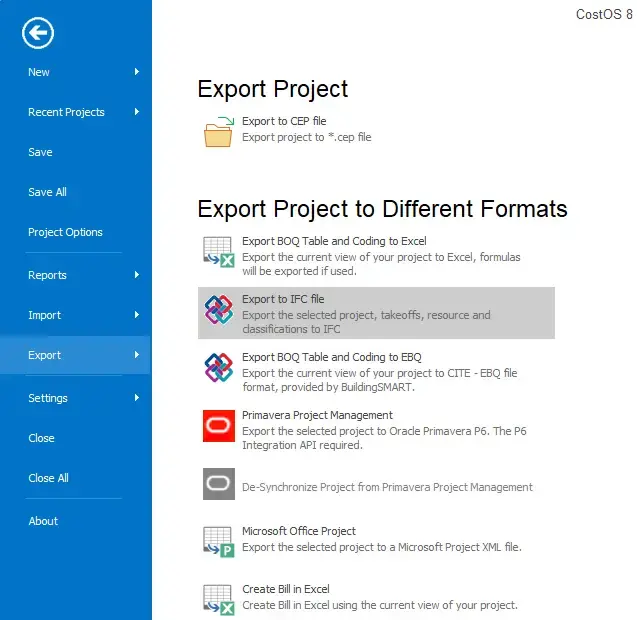
Task: Expand the Reports submenu arrow
Action: pyautogui.click(x=136, y=275)
